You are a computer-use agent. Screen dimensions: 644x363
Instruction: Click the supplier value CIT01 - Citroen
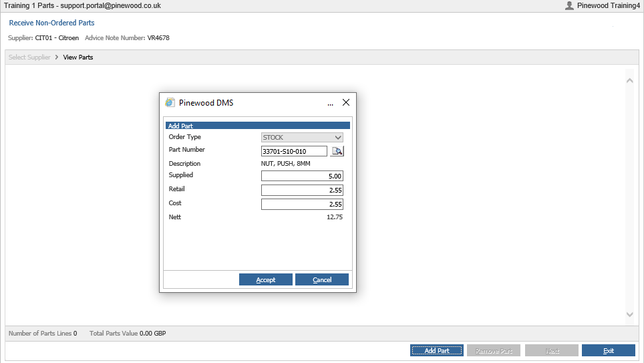[57, 38]
